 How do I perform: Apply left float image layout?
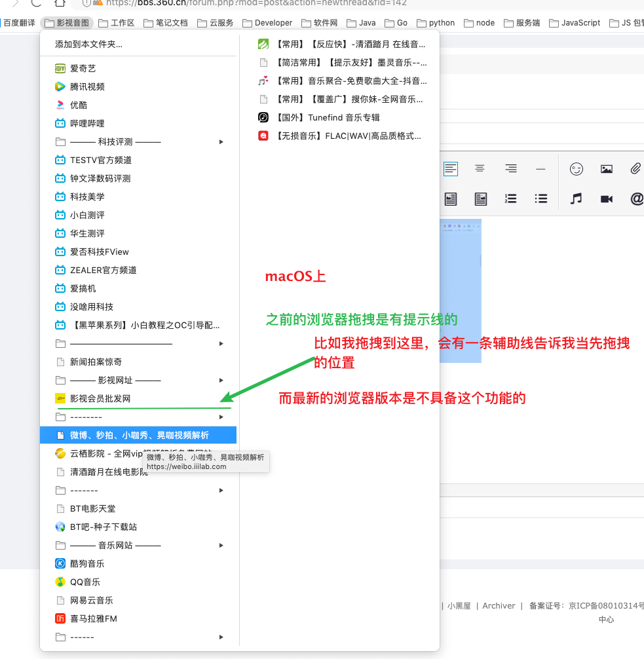click(451, 198)
